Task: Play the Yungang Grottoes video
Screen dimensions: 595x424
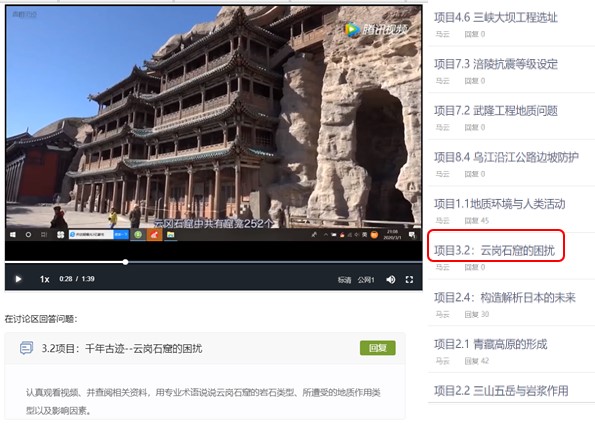Action: point(18,279)
